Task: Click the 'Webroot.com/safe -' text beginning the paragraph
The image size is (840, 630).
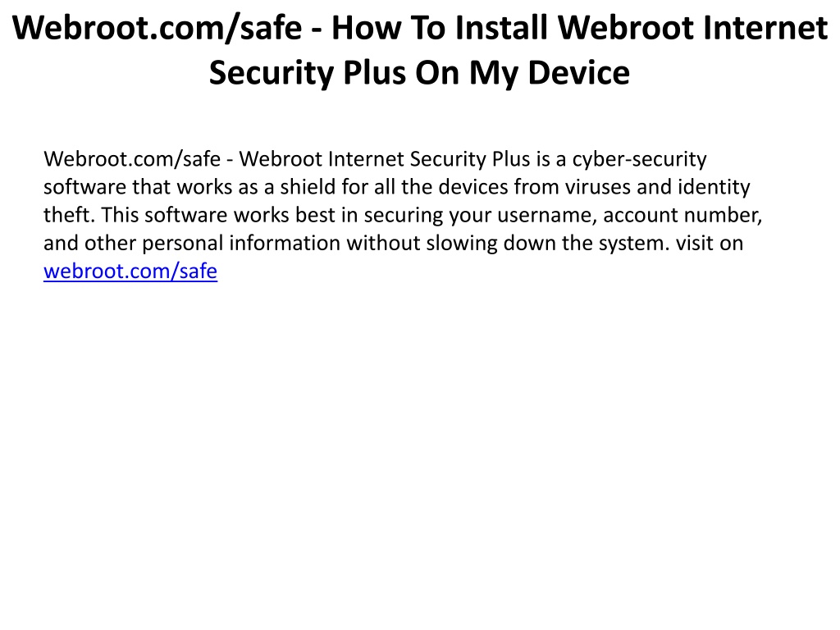Action: pyautogui.click(x=138, y=159)
